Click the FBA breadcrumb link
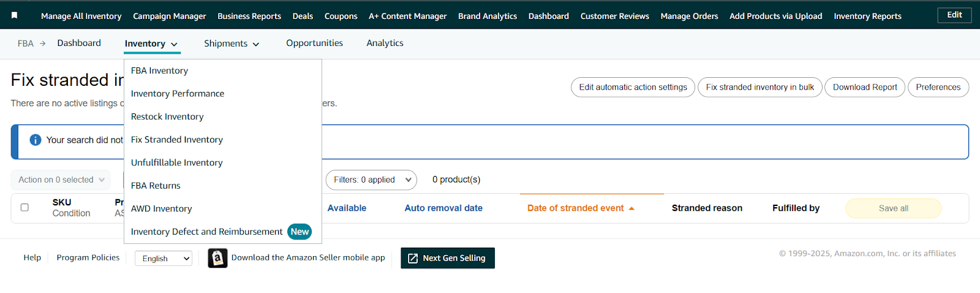 [26, 44]
